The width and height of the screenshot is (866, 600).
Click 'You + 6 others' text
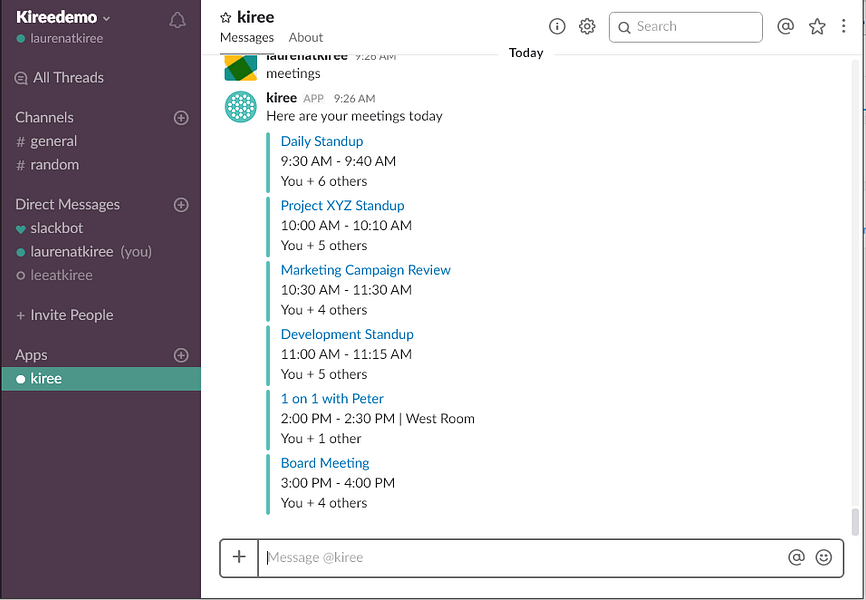pos(324,181)
